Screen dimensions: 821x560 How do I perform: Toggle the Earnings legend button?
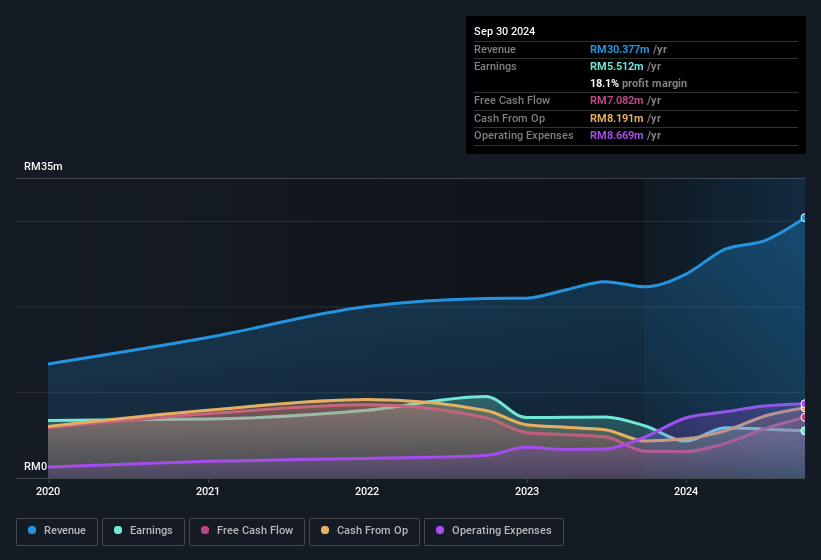click(x=143, y=531)
